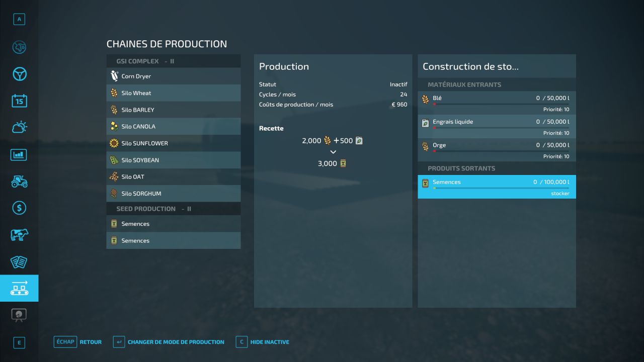
Task: Select the Orge input material row
Action: click(x=497, y=150)
